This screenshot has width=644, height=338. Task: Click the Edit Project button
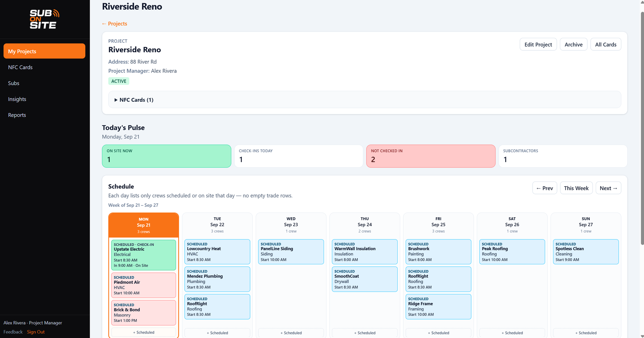pos(538,44)
